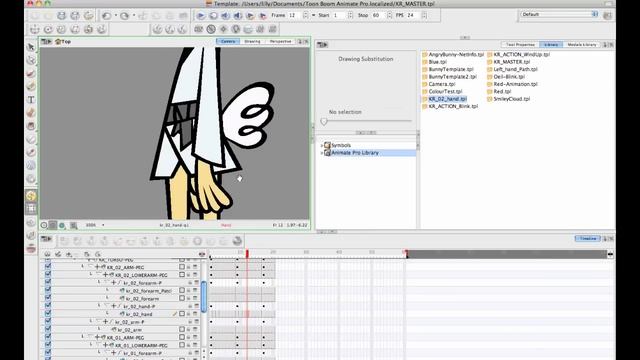The width and height of the screenshot is (640, 360).
Task: Click the highlighted yellow tool in tools palette
Action: 31,196
